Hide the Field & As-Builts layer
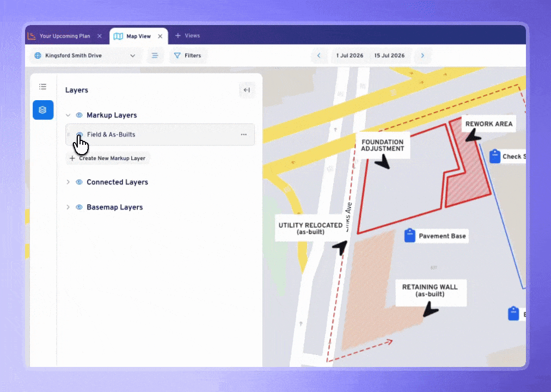This screenshot has width=551, height=392. pyautogui.click(x=79, y=134)
